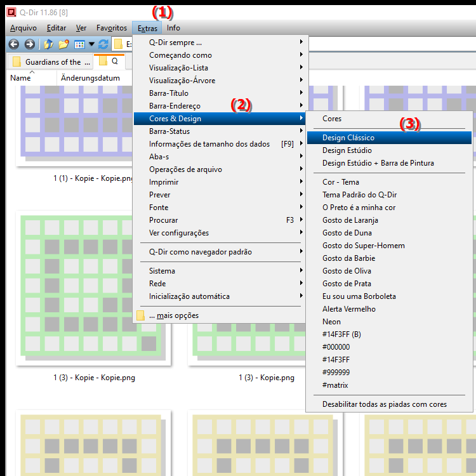The image size is (476, 476).
Task: Open Inicialização automática submenu
Action: [x=220, y=296]
